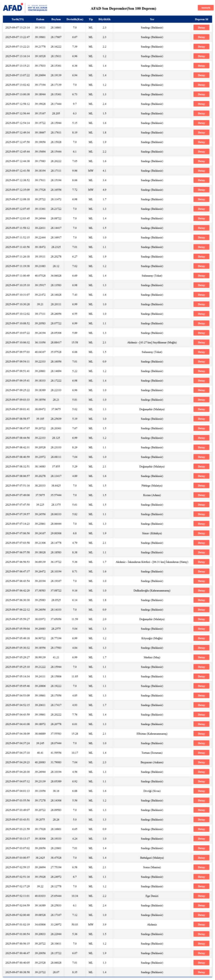215x980 pixels.
Task: Click the Tarih(TS) column header
Action: pos(18,20)
